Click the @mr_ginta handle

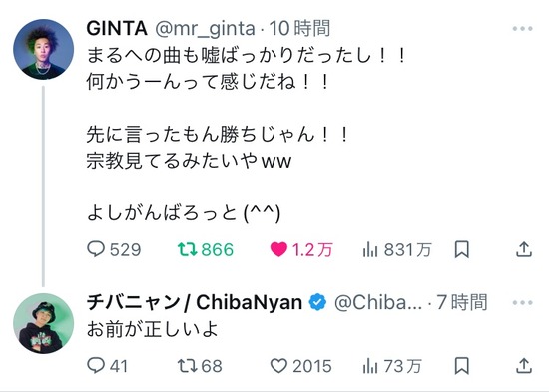205,29
